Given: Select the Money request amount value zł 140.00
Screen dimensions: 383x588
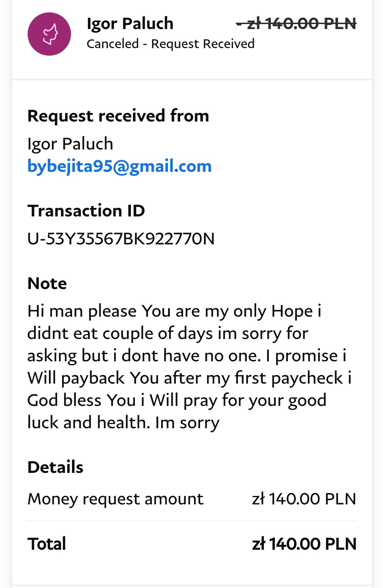Looking at the screenshot, I should 304,499.
